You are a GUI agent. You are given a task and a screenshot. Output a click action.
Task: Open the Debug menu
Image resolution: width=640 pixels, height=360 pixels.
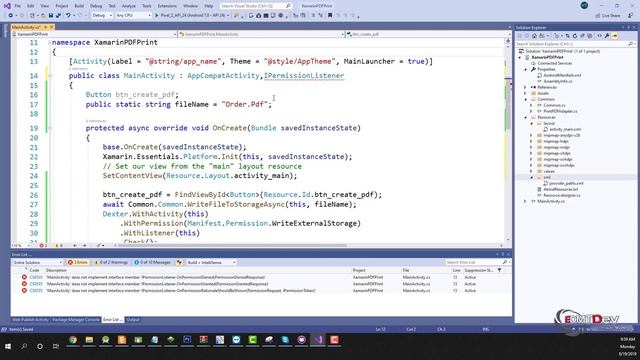click(96, 6)
